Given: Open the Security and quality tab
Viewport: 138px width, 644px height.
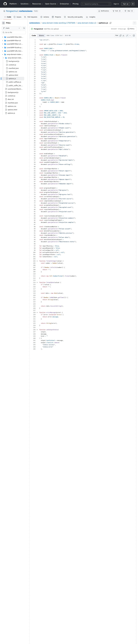Looking at the screenshot, I should (73, 17).
